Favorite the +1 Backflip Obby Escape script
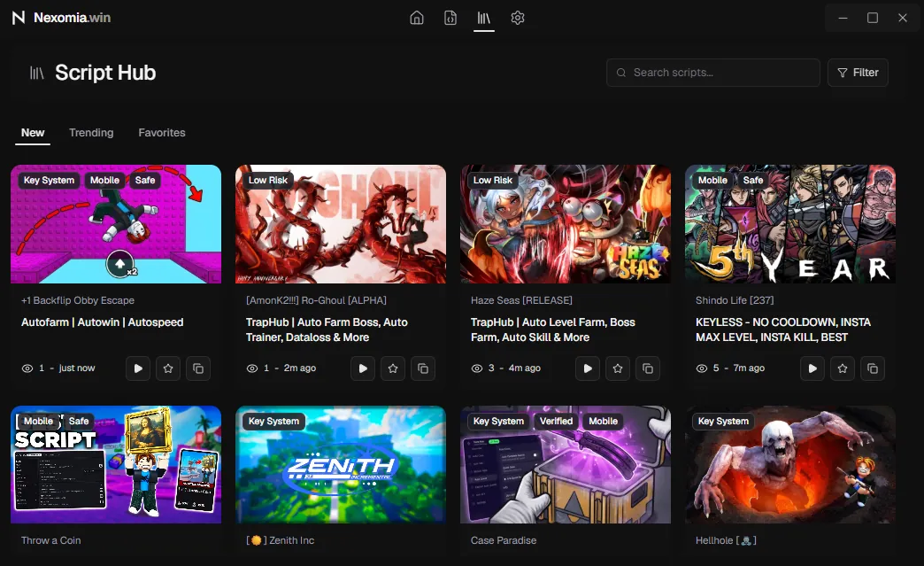Viewport: 924px width, 566px height. coord(168,368)
